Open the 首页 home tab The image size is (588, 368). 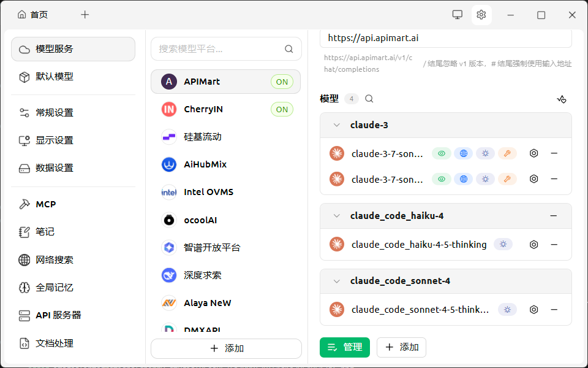click(x=33, y=15)
